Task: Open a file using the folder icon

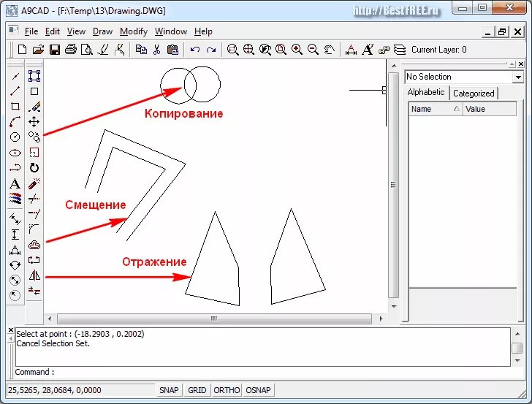Action: point(38,50)
